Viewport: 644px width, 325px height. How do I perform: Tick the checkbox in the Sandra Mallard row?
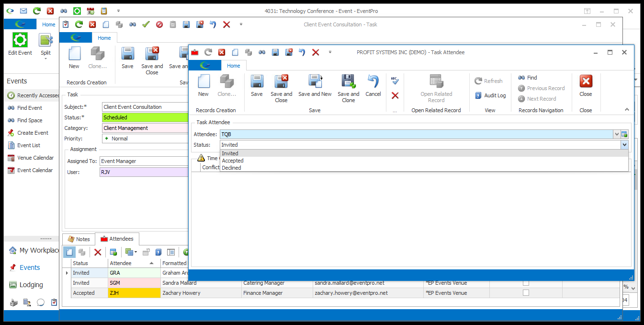pyautogui.click(x=526, y=283)
